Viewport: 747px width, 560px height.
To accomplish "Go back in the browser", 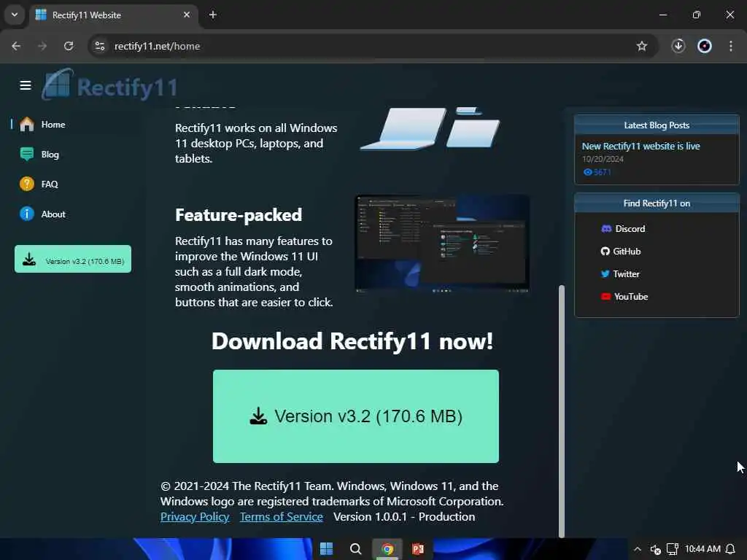I will pyautogui.click(x=16, y=46).
